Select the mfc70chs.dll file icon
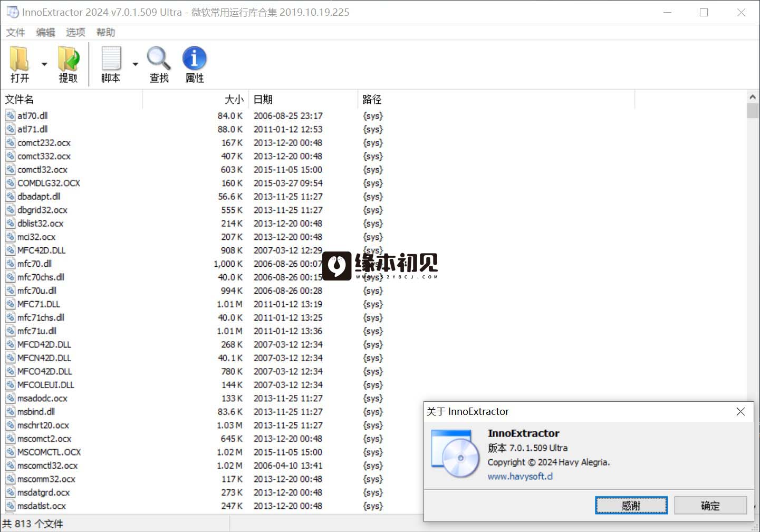The image size is (760, 532). [11, 276]
